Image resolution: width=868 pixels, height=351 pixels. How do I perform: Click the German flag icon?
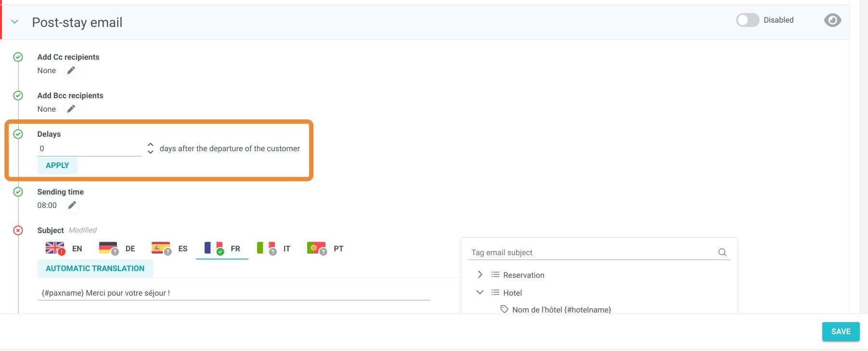tap(108, 248)
